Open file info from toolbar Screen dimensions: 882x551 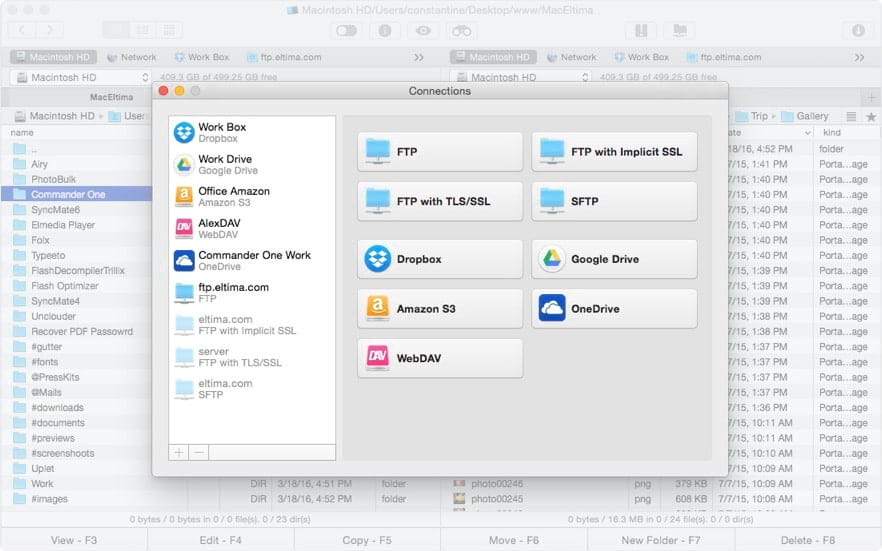point(385,30)
